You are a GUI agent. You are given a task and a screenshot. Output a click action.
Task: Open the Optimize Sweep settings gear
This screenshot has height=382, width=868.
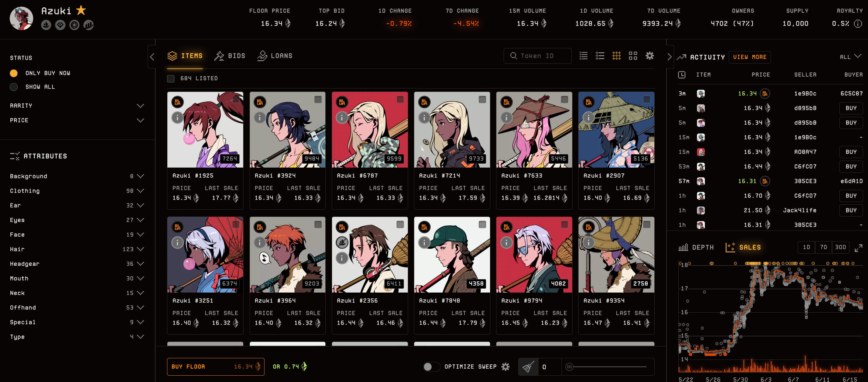506,366
